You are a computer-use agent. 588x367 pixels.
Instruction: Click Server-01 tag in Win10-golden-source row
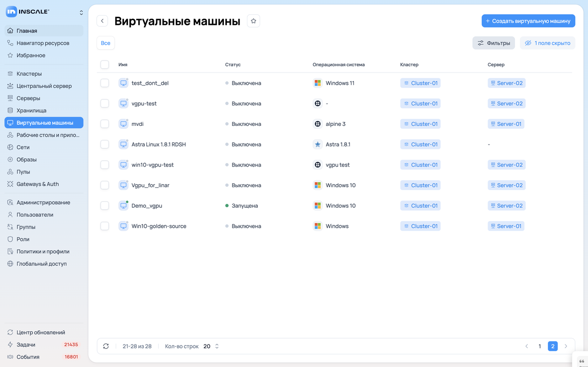(x=506, y=226)
